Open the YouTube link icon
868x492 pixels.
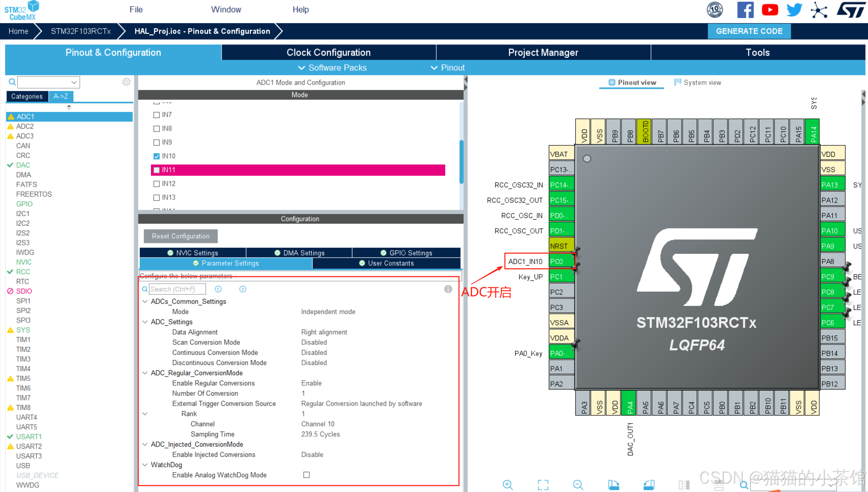pos(770,10)
